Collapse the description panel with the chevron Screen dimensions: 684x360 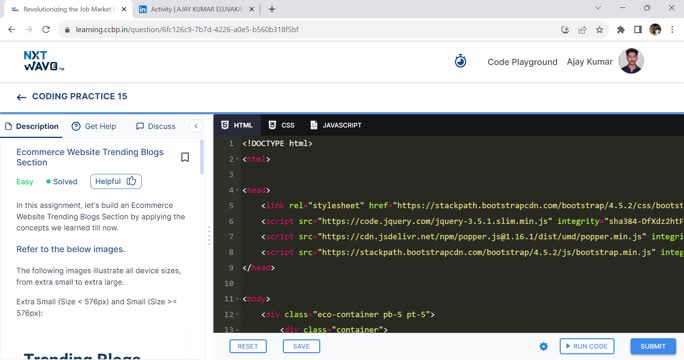[x=196, y=126]
